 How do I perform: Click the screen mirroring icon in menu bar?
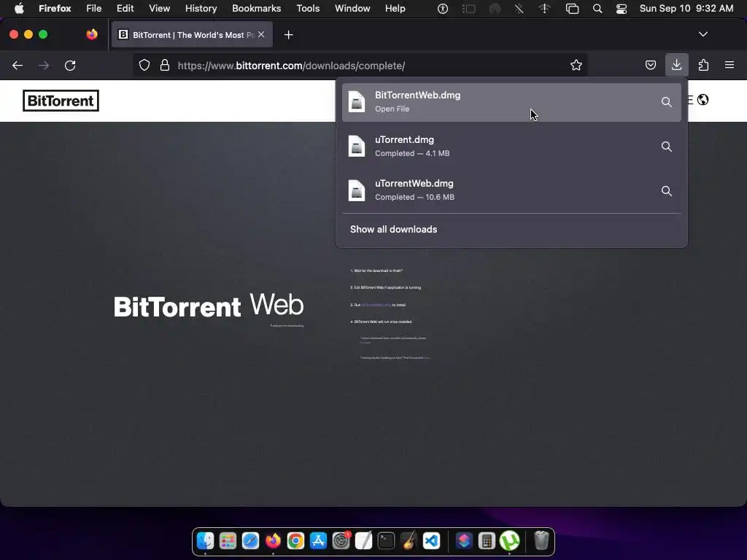pyautogui.click(x=572, y=9)
